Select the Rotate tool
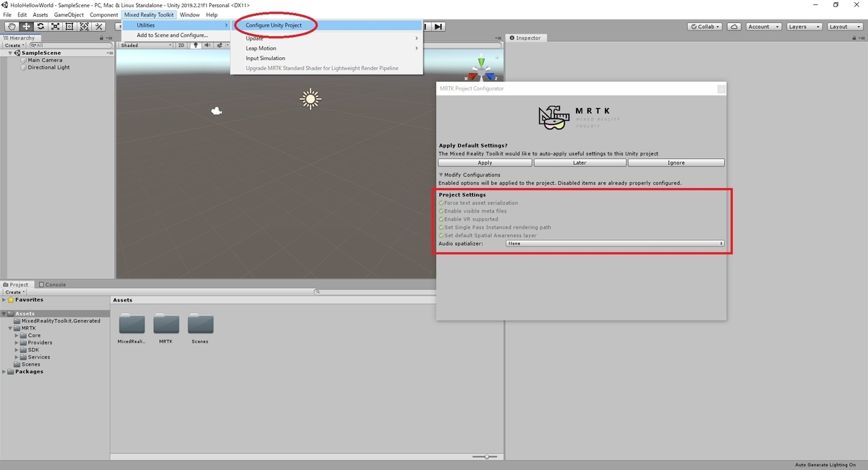This screenshot has height=470, width=868. tap(41, 27)
